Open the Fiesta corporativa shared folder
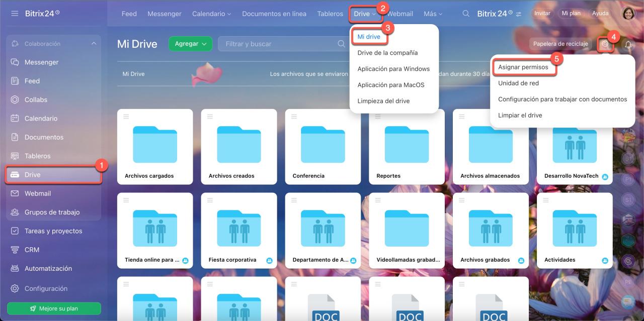Image resolution: width=644 pixels, height=321 pixels. pos(239,231)
